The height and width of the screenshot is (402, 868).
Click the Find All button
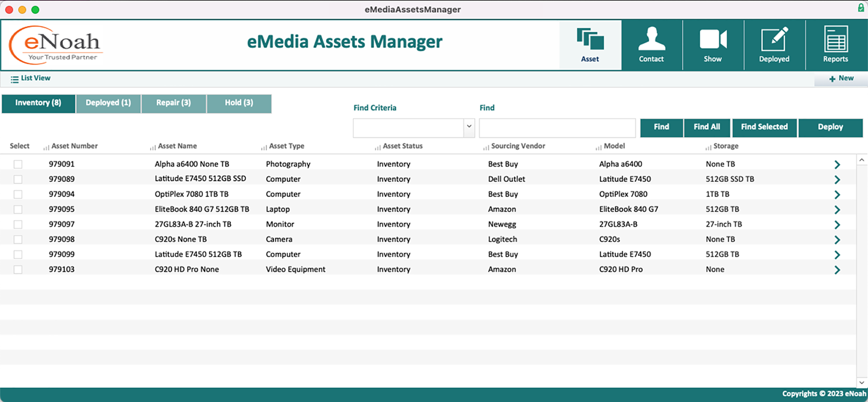click(x=707, y=127)
